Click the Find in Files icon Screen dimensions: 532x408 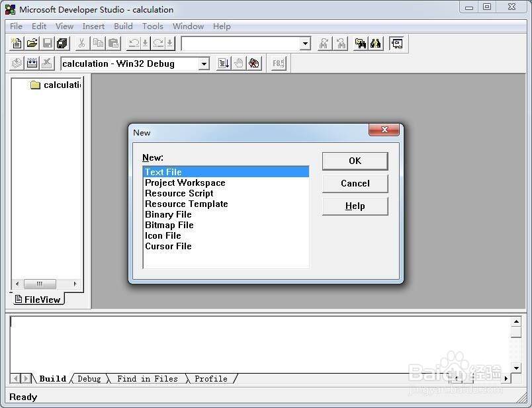coord(361,44)
